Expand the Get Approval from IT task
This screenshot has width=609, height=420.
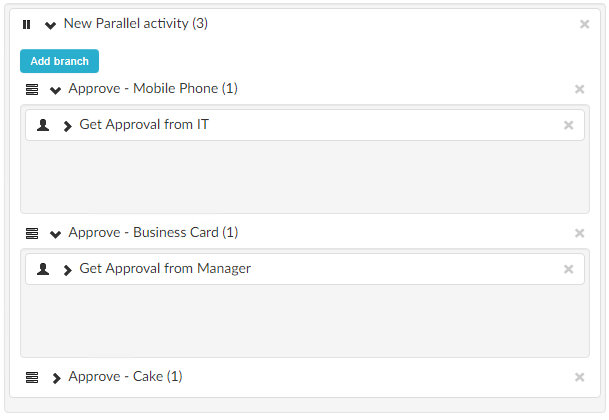pyautogui.click(x=67, y=126)
